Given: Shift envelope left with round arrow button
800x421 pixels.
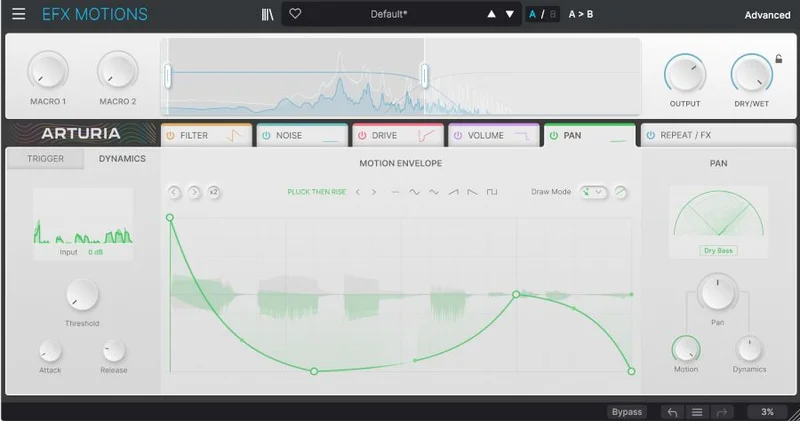Looking at the screenshot, I should 174,192.
